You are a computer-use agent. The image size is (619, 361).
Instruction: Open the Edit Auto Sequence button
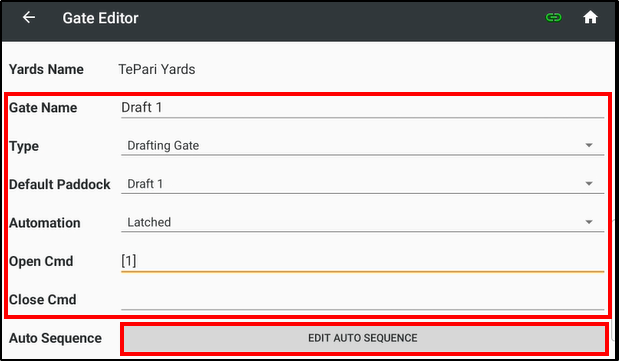coord(364,338)
